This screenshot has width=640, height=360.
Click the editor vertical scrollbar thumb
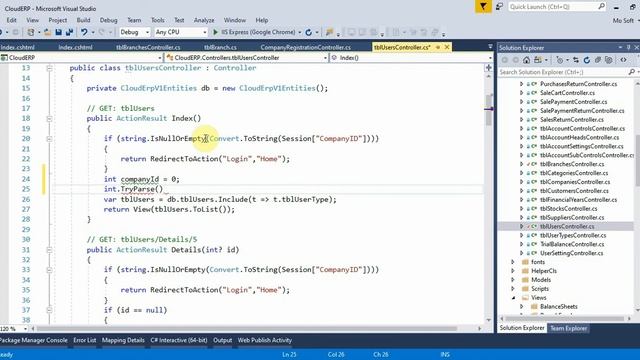click(x=489, y=109)
